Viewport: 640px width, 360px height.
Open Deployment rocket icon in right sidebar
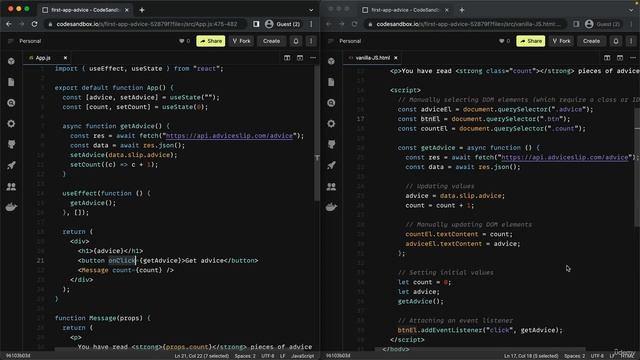point(331,165)
